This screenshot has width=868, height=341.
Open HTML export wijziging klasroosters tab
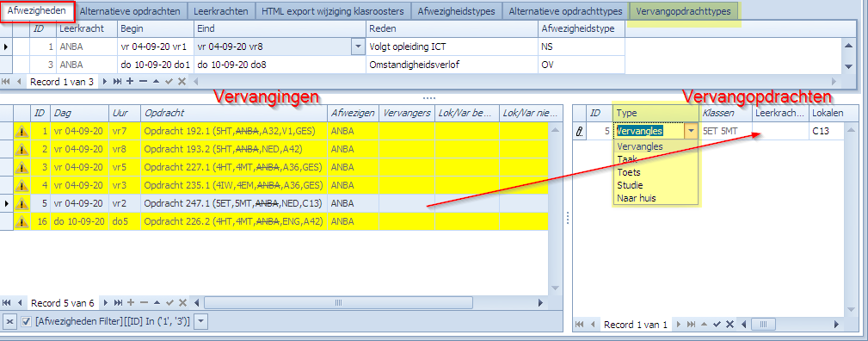click(x=334, y=11)
